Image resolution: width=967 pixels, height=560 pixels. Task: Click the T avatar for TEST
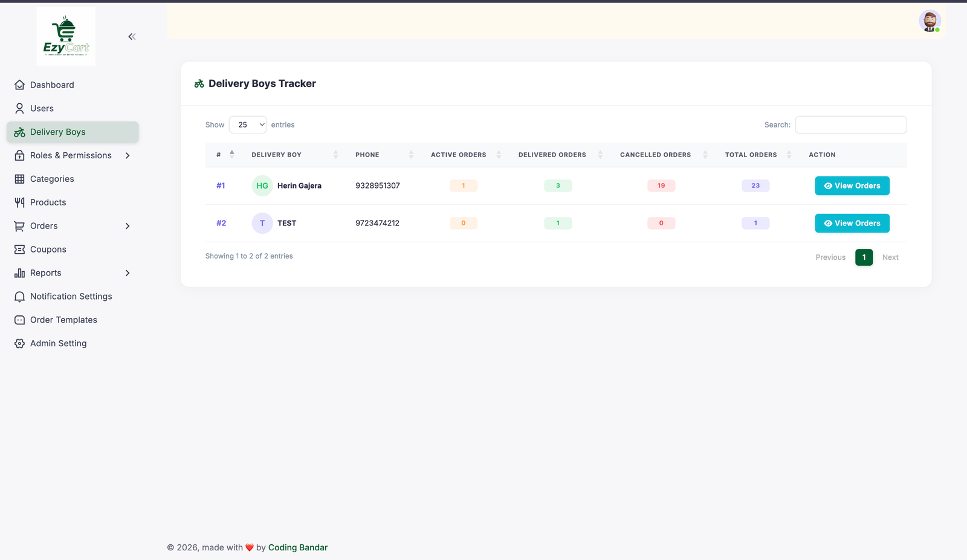click(262, 224)
